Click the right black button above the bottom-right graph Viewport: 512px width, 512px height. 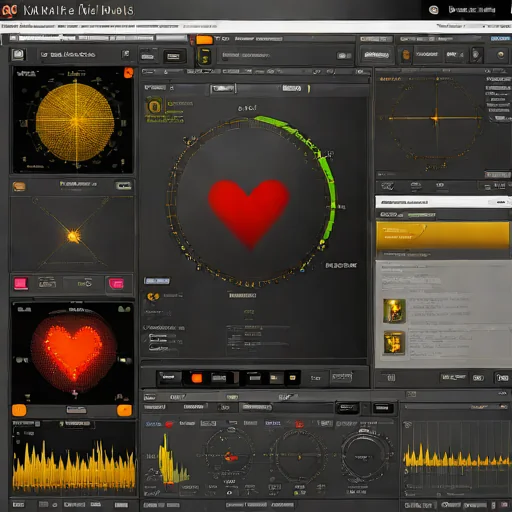383,408
